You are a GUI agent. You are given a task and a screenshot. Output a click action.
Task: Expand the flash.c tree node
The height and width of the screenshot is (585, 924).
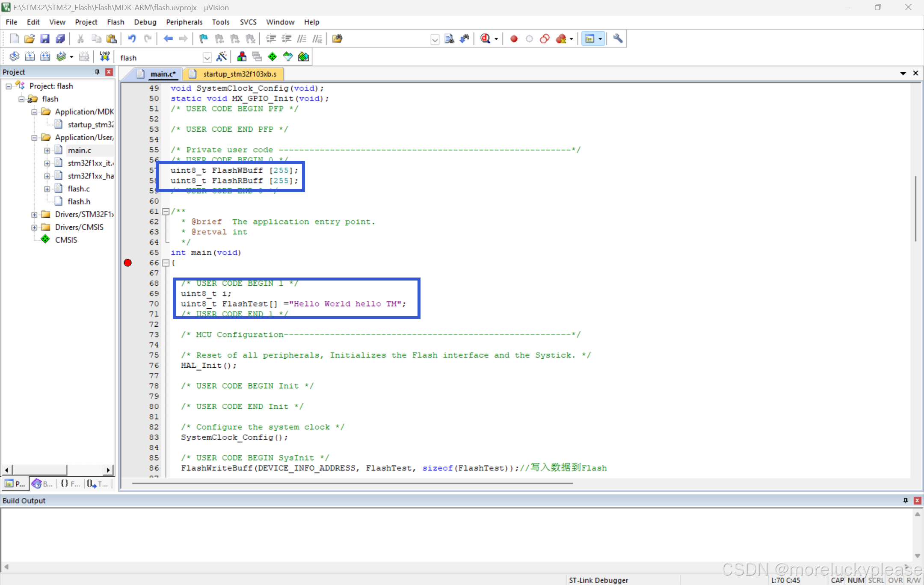47,189
